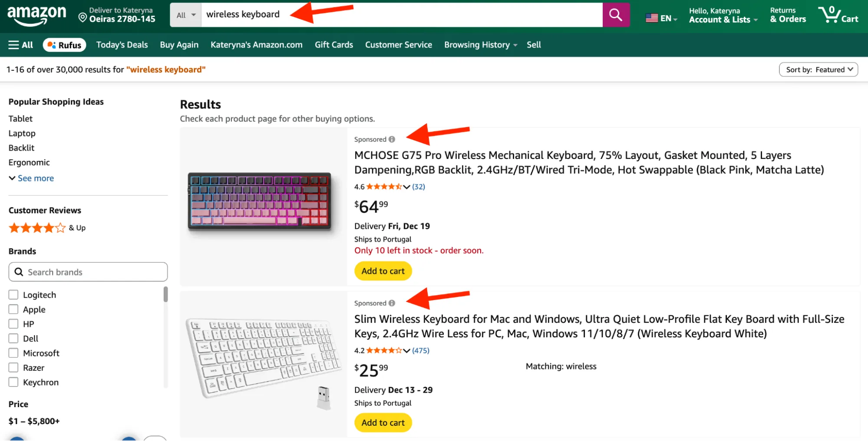Check the Logitech brand filter
This screenshot has width=868, height=441.
[13, 294]
